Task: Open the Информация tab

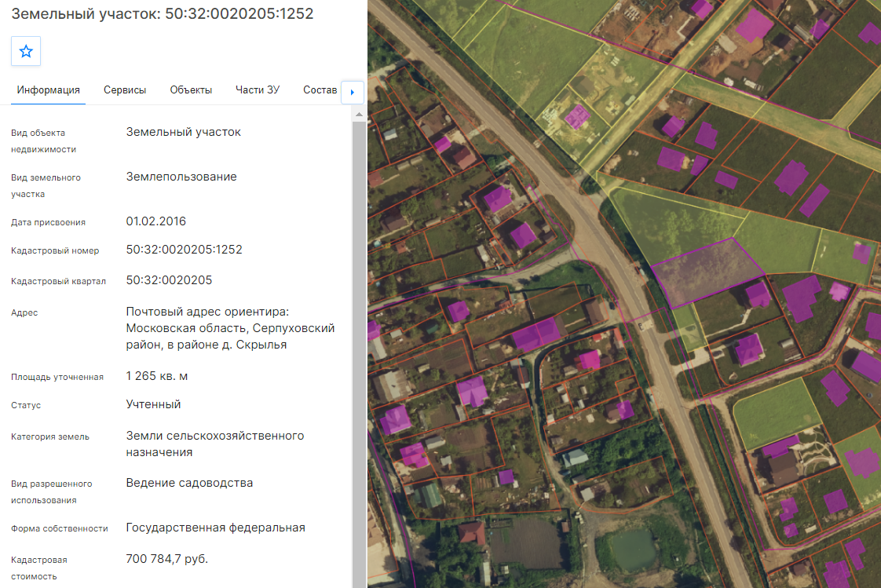Action: (49, 89)
